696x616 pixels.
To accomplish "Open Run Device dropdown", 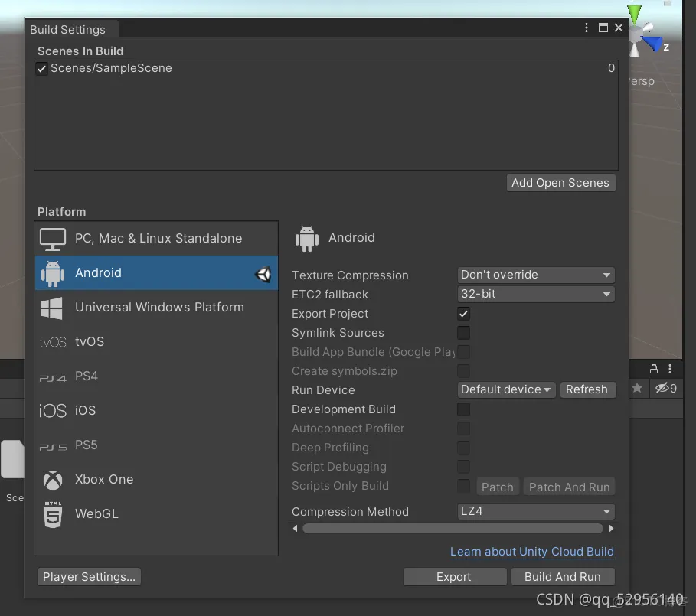I will coord(506,389).
